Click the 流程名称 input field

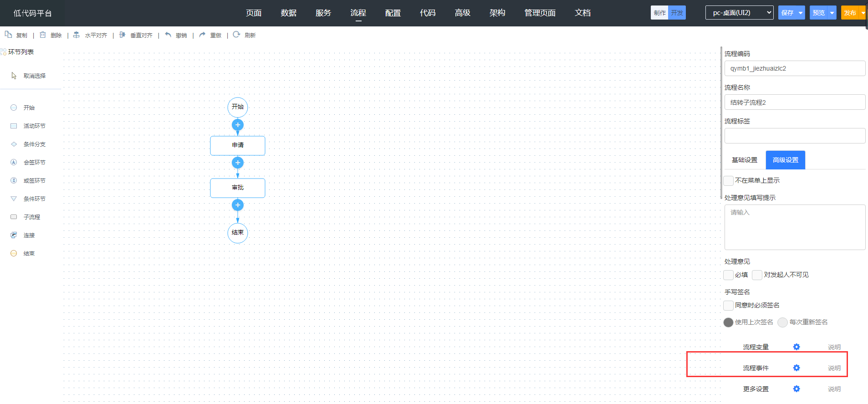click(795, 102)
